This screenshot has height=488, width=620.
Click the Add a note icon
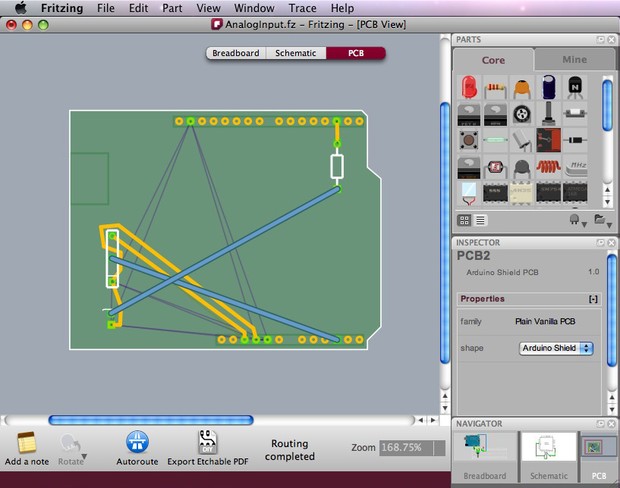coord(26,443)
